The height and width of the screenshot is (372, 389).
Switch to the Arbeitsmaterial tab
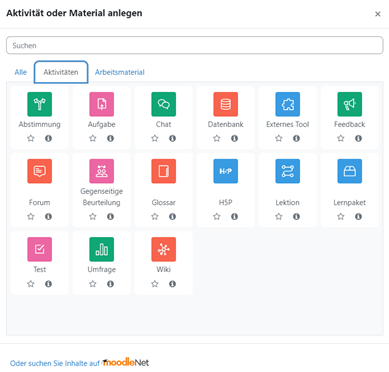(x=120, y=72)
